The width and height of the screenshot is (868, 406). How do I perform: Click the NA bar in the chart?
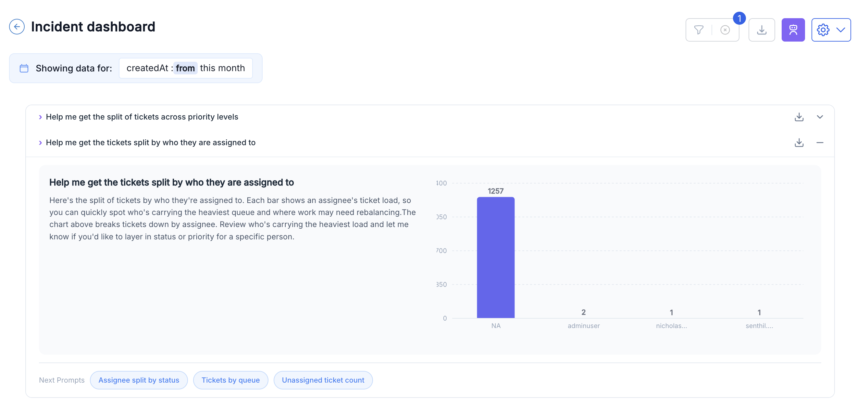pos(496,258)
